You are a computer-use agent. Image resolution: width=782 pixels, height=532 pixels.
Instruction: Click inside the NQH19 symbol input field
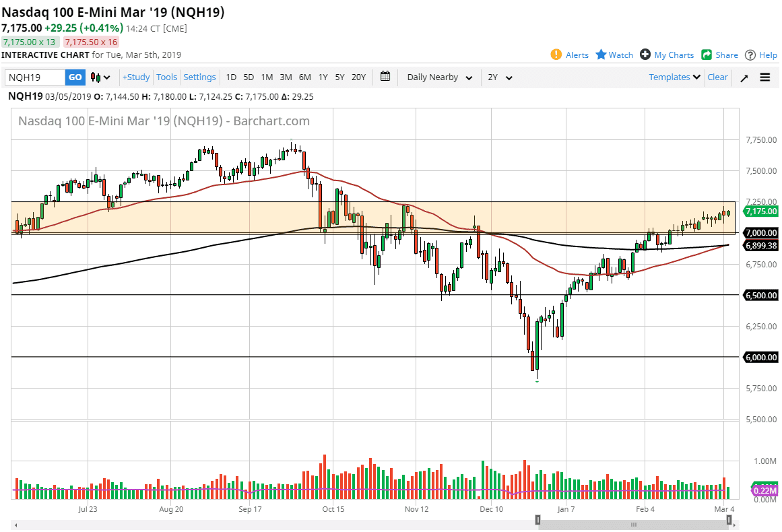click(x=34, y=77)
